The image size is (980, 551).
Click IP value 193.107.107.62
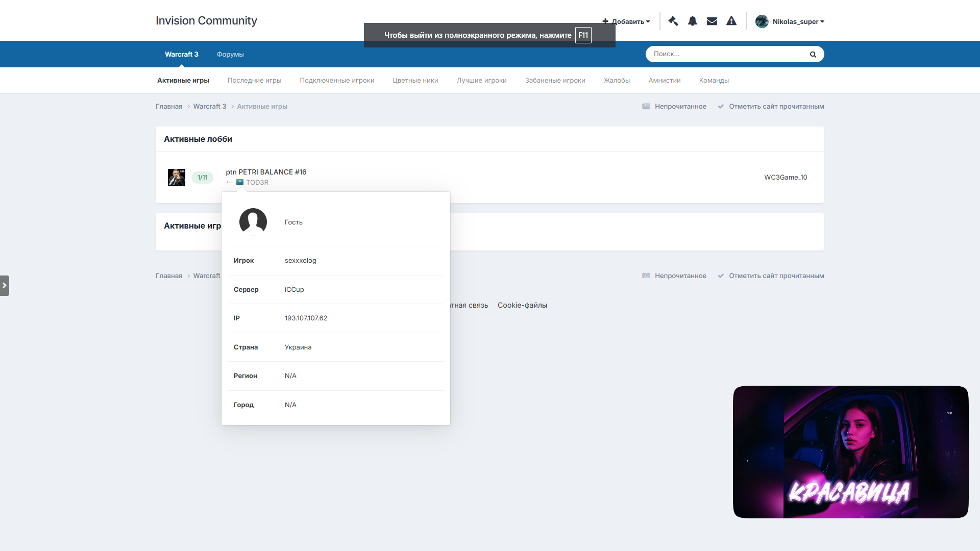[x=306, y=318]
